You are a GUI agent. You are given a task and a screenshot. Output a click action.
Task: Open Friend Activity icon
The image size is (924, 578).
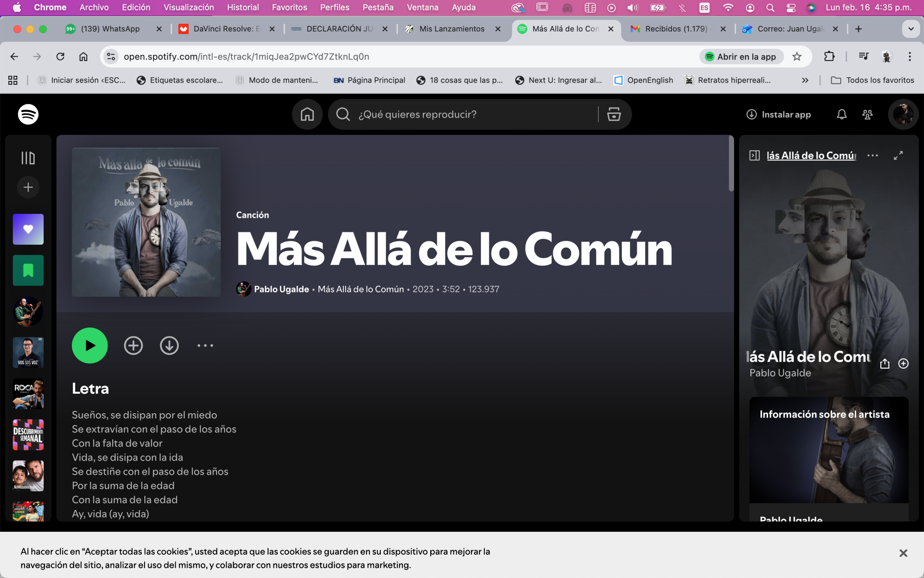coord(867,114)
